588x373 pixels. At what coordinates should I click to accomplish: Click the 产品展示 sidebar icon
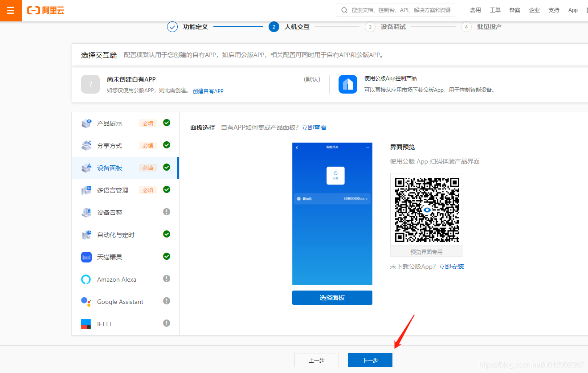[86, 123]
